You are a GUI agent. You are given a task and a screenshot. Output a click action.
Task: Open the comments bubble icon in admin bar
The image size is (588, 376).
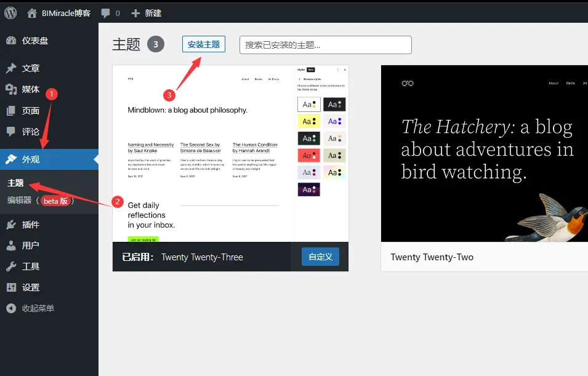(105, 13)
